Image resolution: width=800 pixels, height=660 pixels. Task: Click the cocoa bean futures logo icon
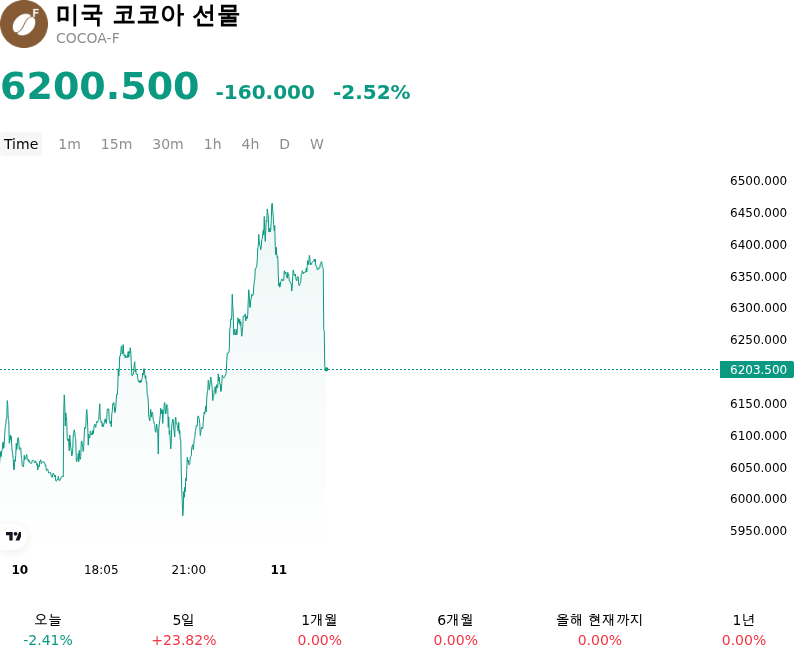(23, 24)
